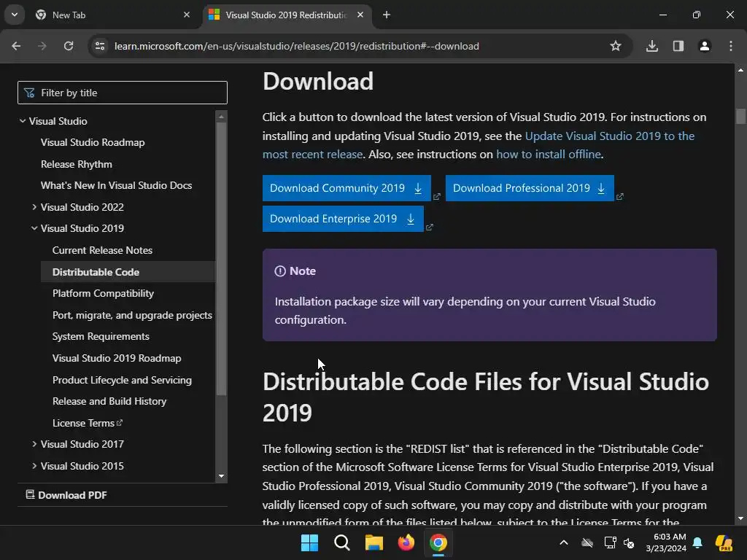Viewport: 747px width, 560px height.
Task: Open System Requirements page
Action: pos(101,336)
